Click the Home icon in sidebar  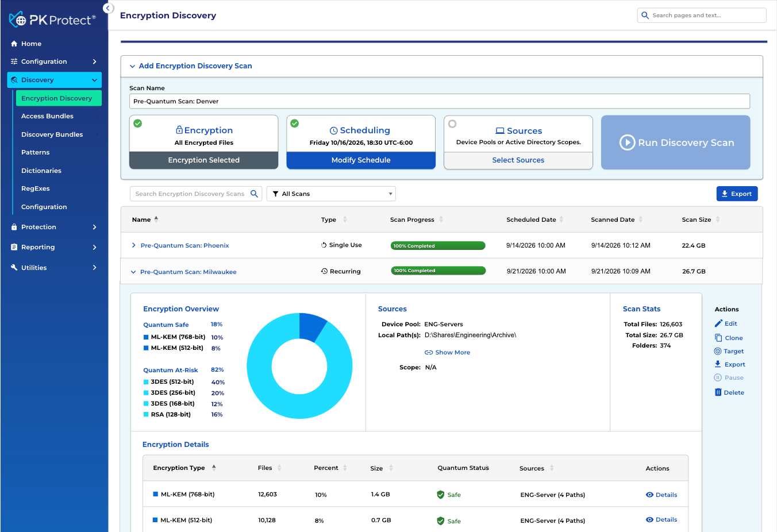click(x=14, y=44)
